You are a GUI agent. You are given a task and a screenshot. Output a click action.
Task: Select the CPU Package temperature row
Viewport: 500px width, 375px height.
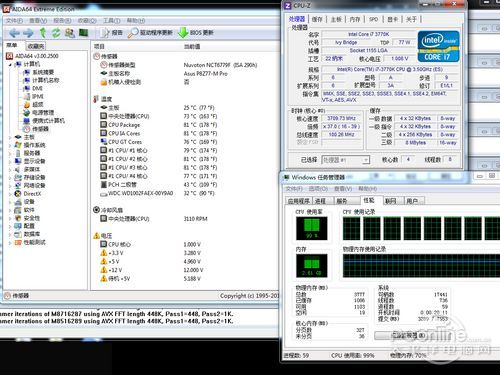158,125
